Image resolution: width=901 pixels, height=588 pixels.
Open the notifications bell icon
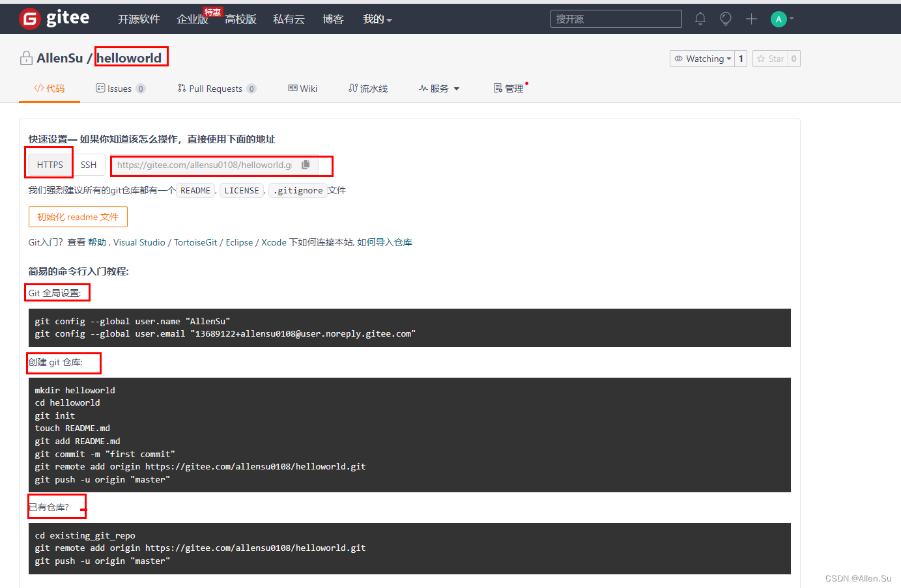click(x=700, y=19)
